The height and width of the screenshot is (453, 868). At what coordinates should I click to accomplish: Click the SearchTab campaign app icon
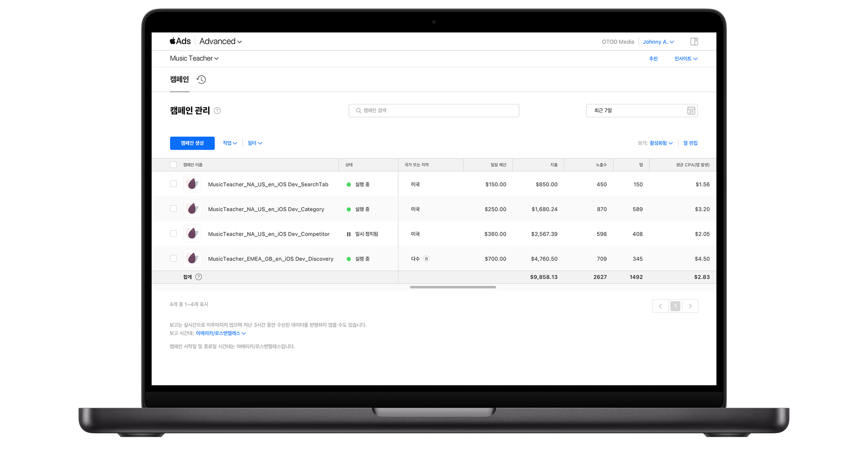click(x=192, y=184)
